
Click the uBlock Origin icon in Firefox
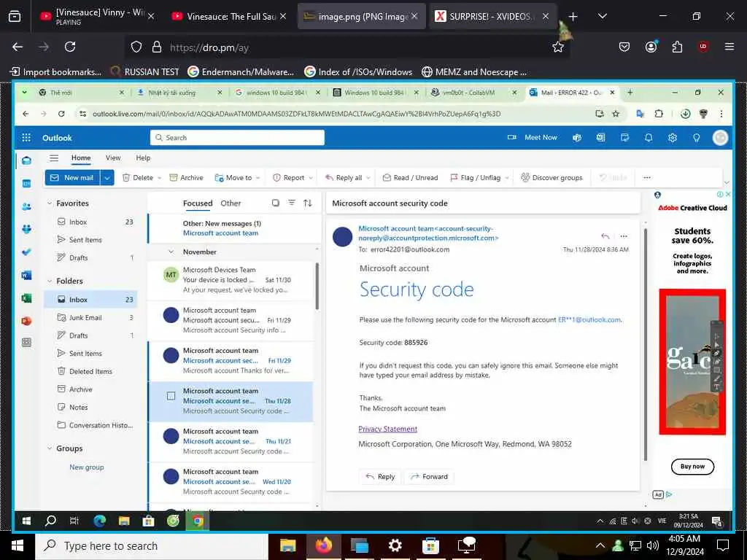pyautogui.click(x=703, y=47)
